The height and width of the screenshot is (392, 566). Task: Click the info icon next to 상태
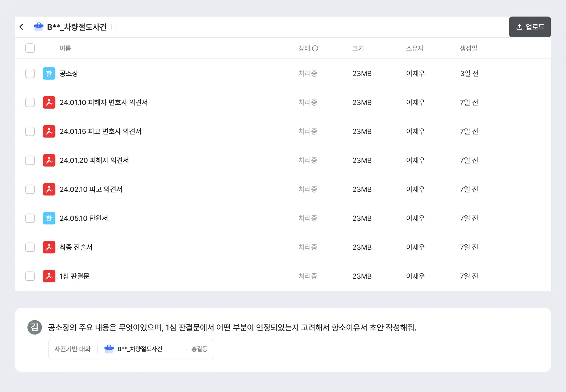[x=315, y=48]
